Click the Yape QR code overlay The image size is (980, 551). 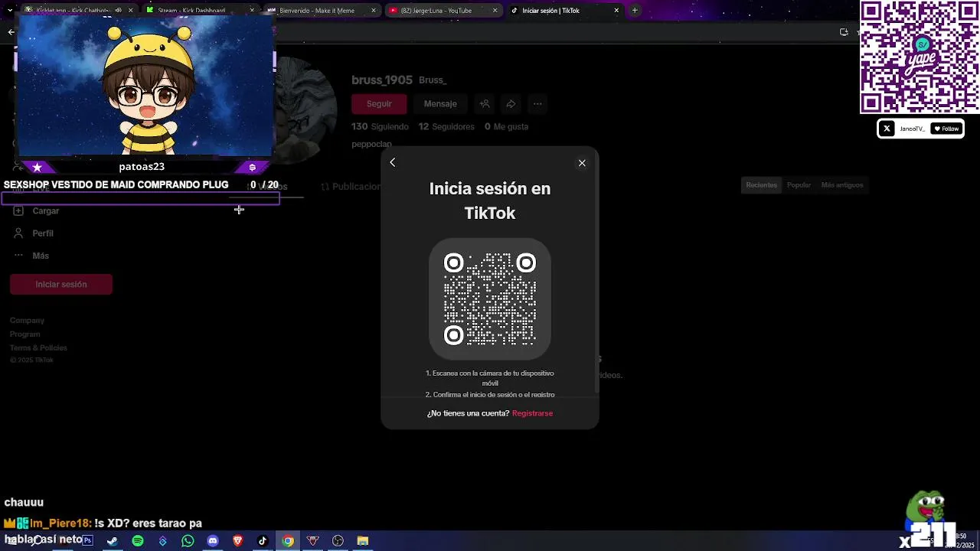(x=920, y=57)
